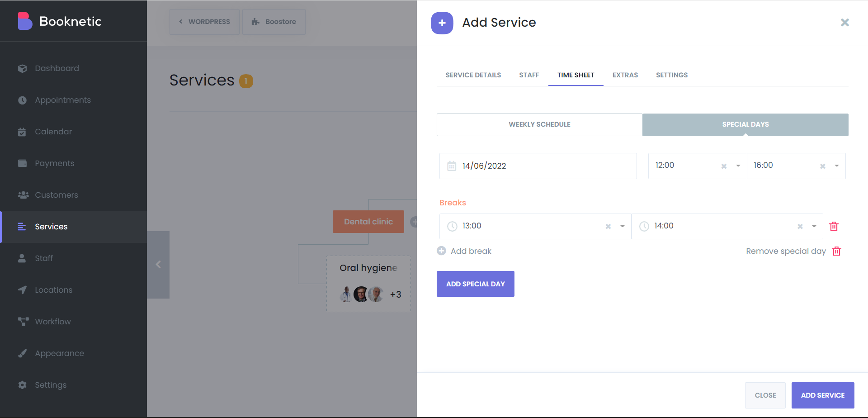This screenshot has width=868, height=418.
Task: Click the Add Special Day button
Action: 476,284
